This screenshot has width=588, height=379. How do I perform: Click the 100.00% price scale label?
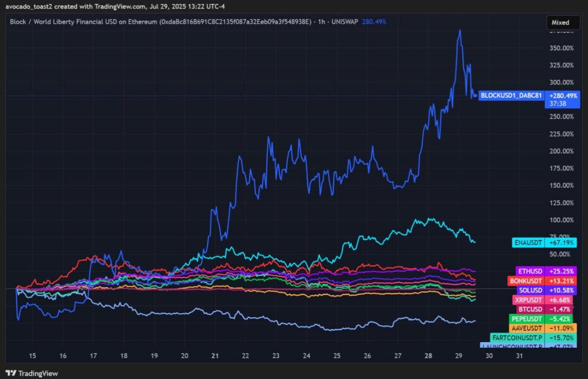(x=562, y=220)
